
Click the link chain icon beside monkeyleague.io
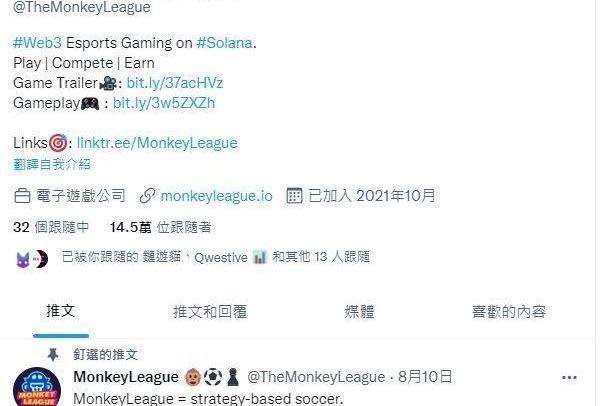[x=147, y=196]
